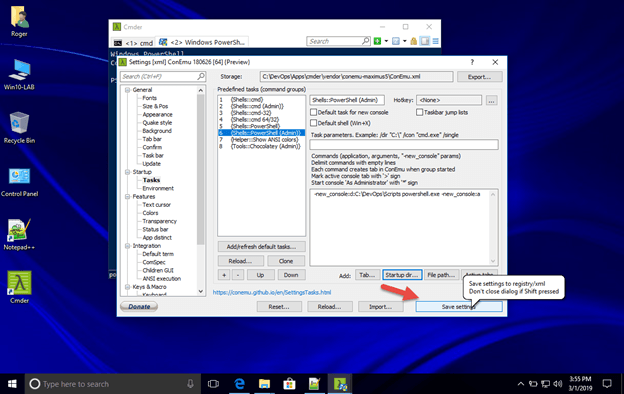Viewport: 624px width, 394px height.
Task: Enable Default task for new console
Action: [x=314, y=112]
